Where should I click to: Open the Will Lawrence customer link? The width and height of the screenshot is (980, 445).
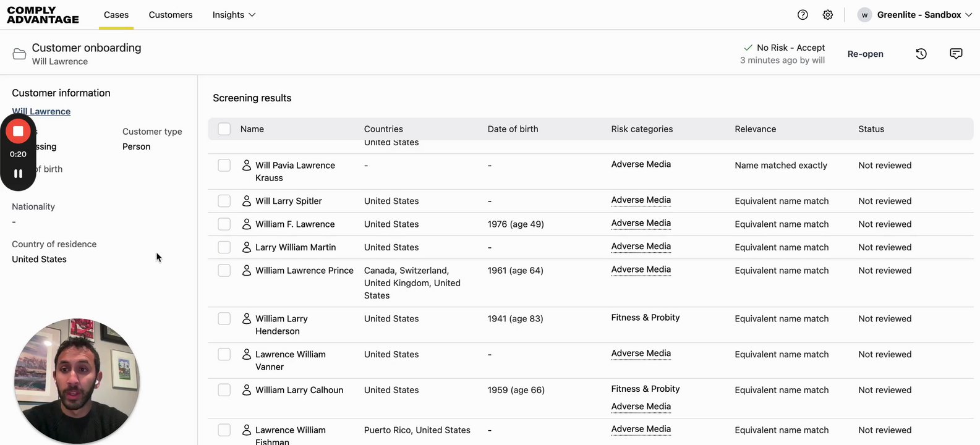click(41, 112)
